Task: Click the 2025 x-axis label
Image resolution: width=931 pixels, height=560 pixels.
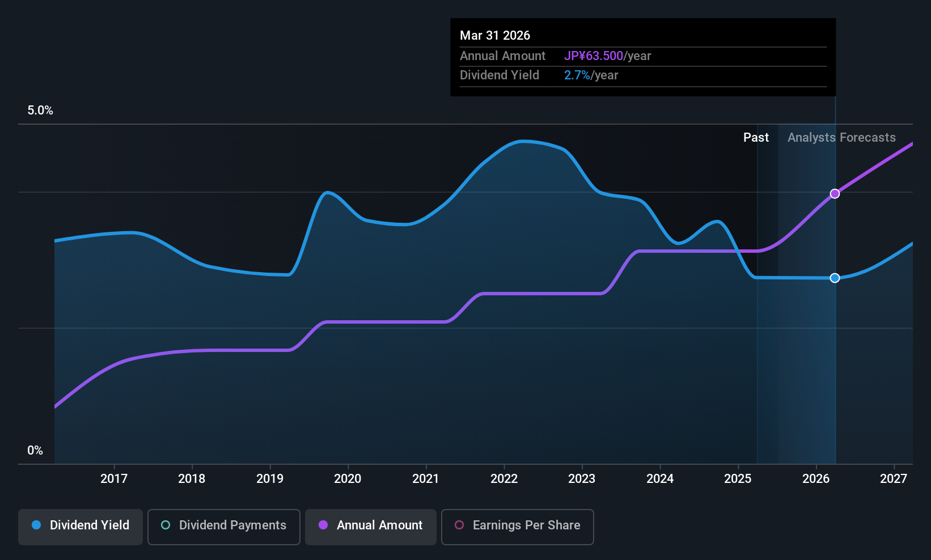Action: click(x=738, y=478)
